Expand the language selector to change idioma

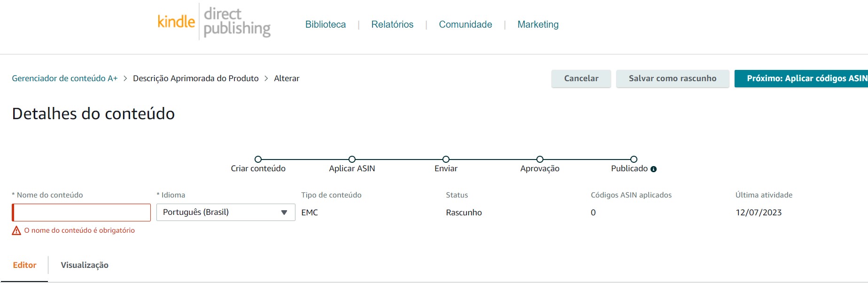(225, 212)
